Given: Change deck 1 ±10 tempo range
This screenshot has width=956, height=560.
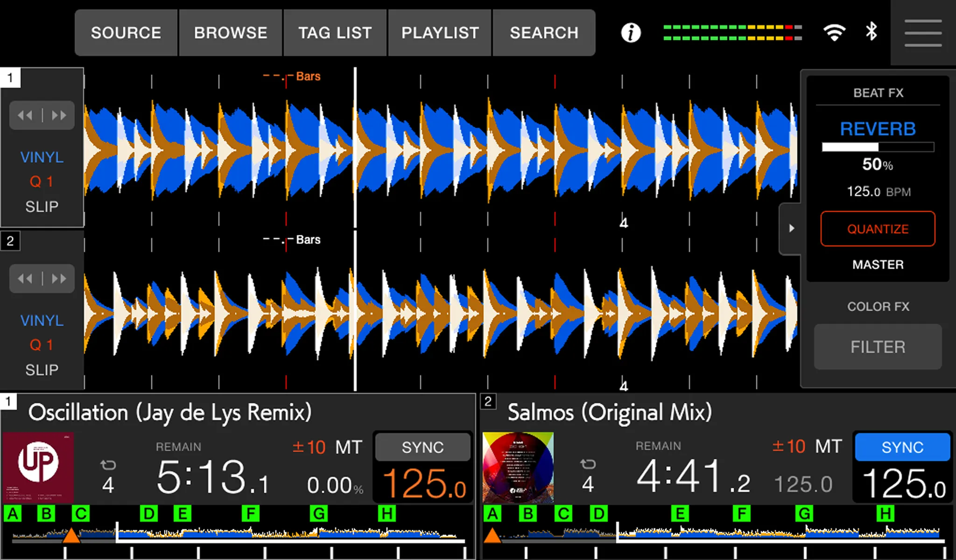Looking at the screenshot, I should pyautogui.click(x=309, y=447).
